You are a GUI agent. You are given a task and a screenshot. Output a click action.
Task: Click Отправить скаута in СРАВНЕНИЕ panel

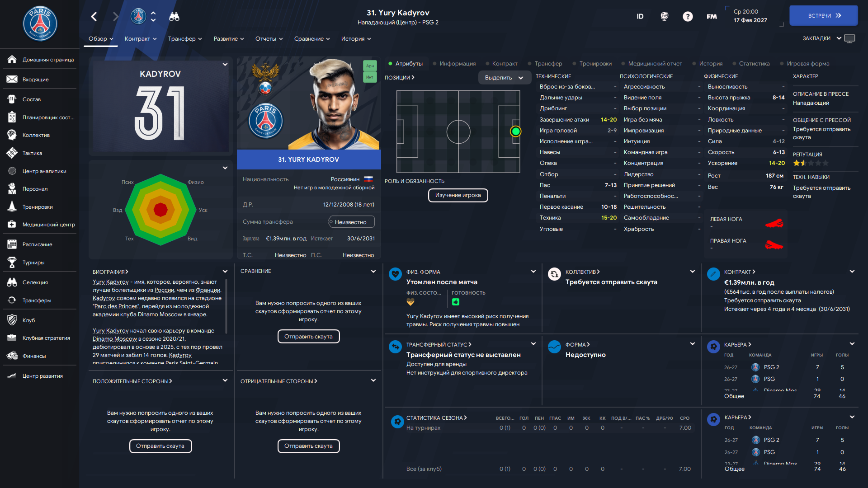coord(308,337)
